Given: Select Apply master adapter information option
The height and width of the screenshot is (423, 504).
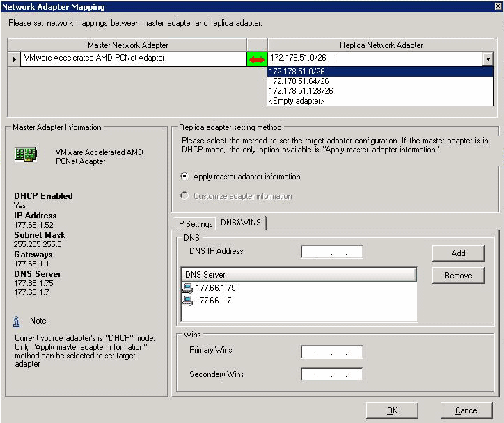Looking at the screenshot, I should click(184, 177).
